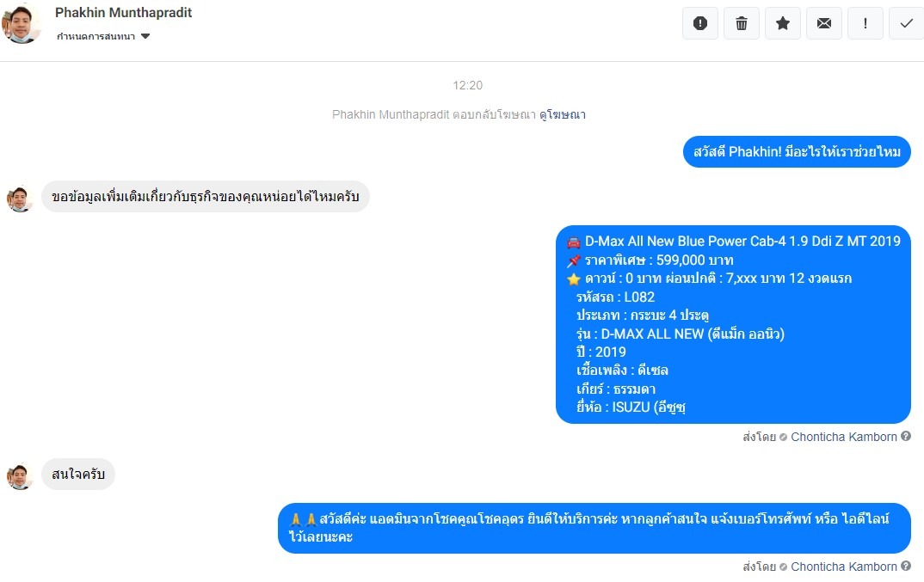Select the avatar next to สนใจครับ message
Screen dimensions: 924x582
(20, 476)
